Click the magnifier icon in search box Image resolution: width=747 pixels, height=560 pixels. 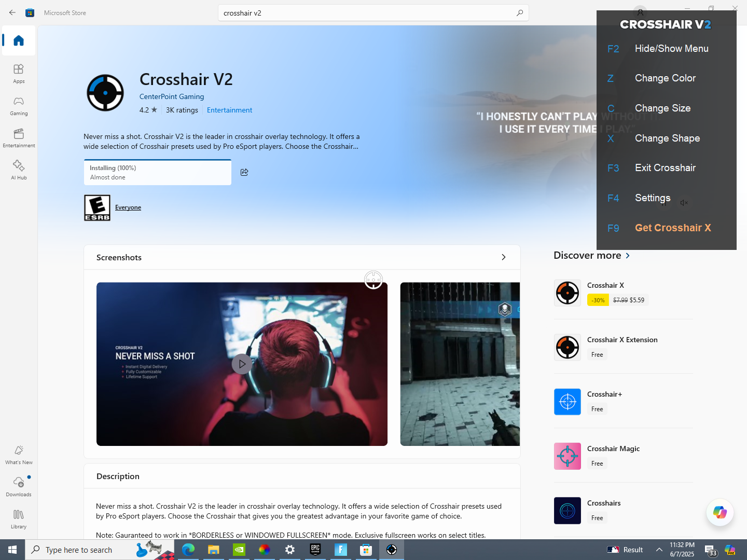tap(519, 13)
